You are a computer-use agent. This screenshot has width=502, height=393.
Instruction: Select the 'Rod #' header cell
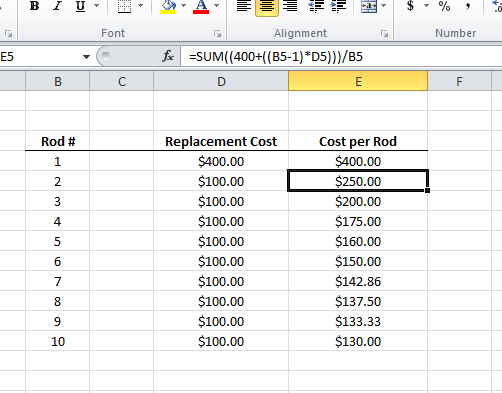click(58, 141)
